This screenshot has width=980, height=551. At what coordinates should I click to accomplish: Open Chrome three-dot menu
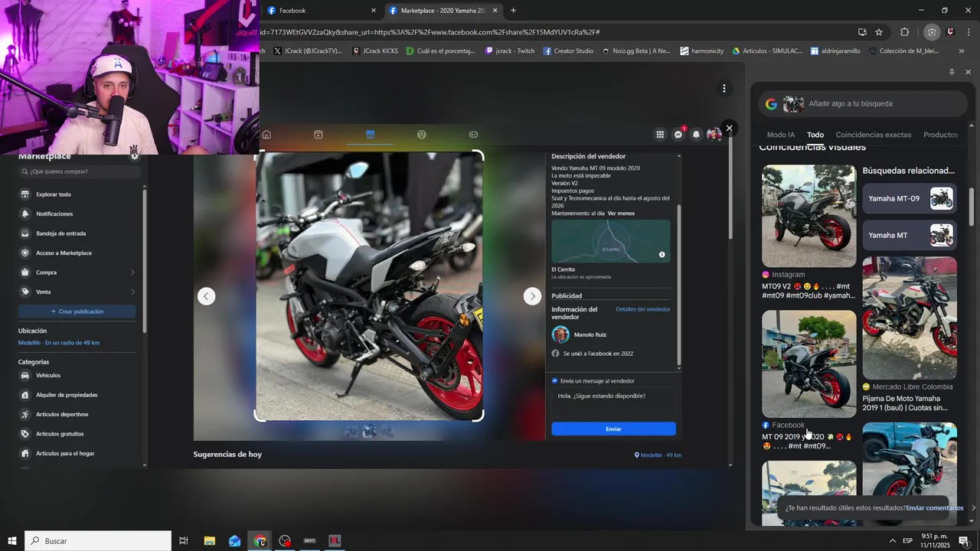click(970, 32)
